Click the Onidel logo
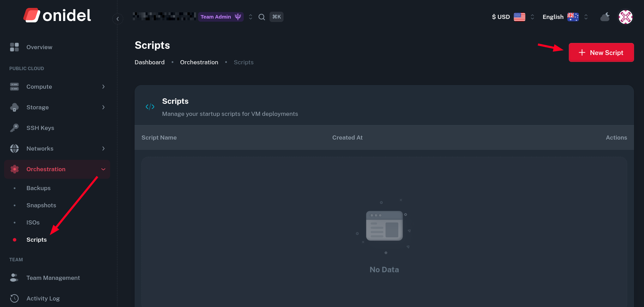 [57, 15]
